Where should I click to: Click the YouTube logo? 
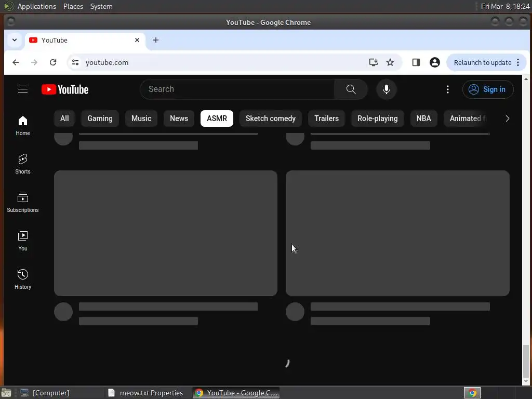(x=65, y=89)
